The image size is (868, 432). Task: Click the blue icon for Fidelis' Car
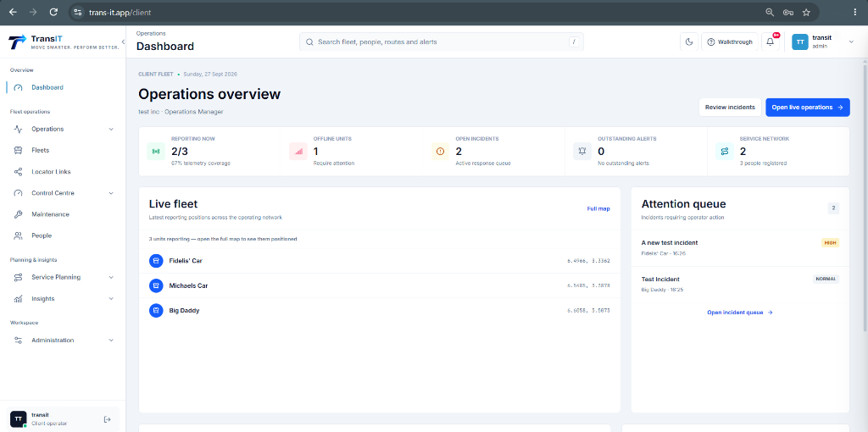pyautogui.click(x=156, y=261)
